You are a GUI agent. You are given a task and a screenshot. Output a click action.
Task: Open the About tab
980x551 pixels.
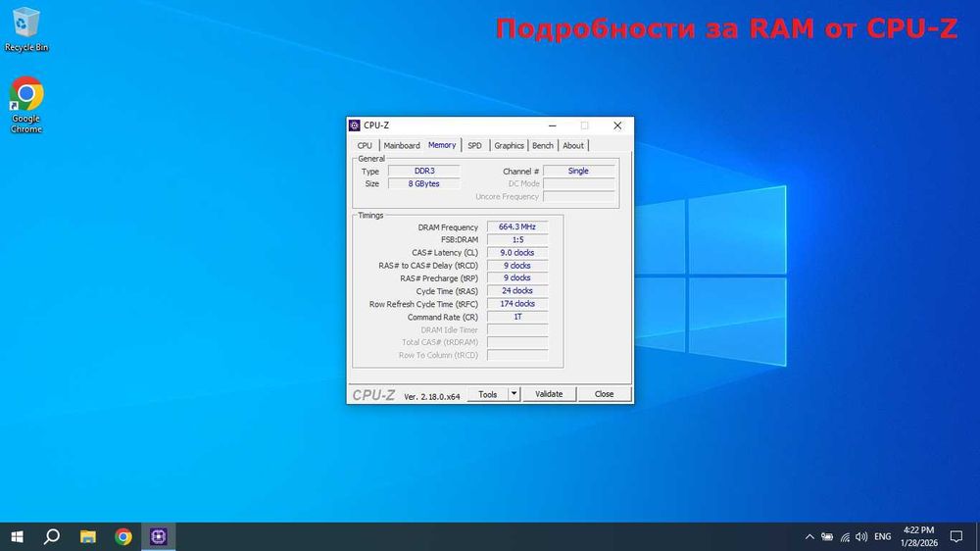click(573, 146)
